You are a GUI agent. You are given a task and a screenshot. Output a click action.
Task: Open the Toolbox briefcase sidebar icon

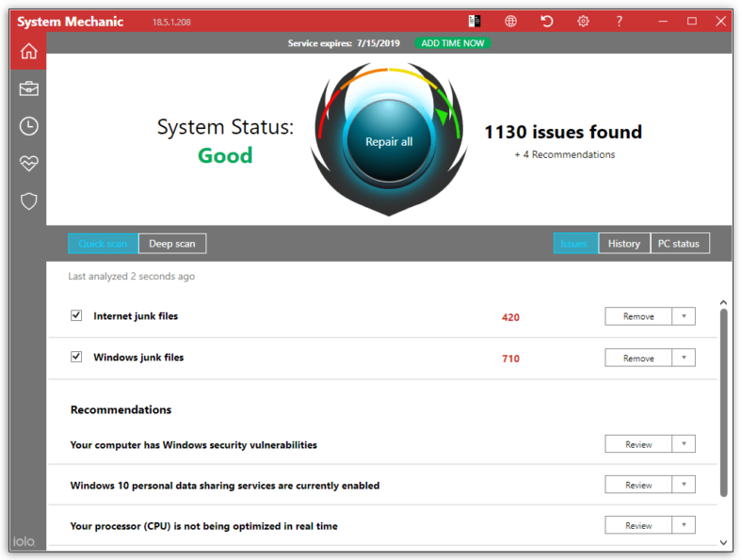pos(28,88)
